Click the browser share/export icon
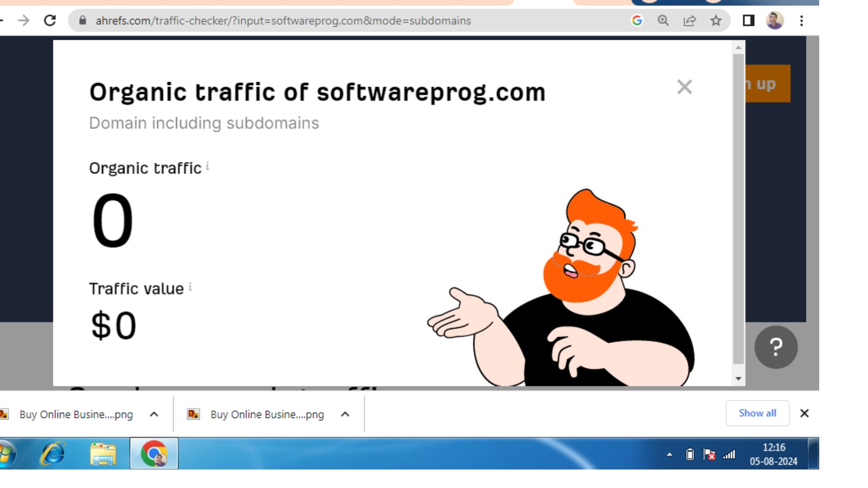Viewport: 868px width, 488px height. (x=690, y=21)
